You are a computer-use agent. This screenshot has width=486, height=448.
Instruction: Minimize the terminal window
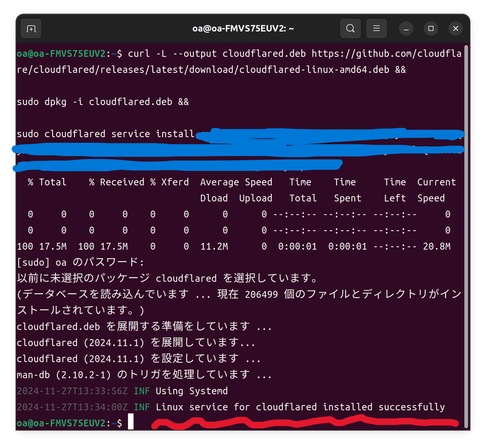tap(406, 29)
